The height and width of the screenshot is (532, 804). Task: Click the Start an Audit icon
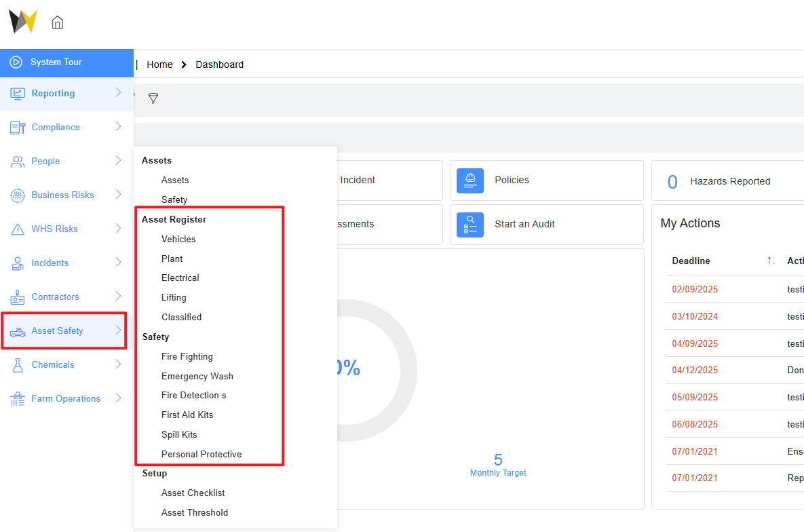(470, 225)
